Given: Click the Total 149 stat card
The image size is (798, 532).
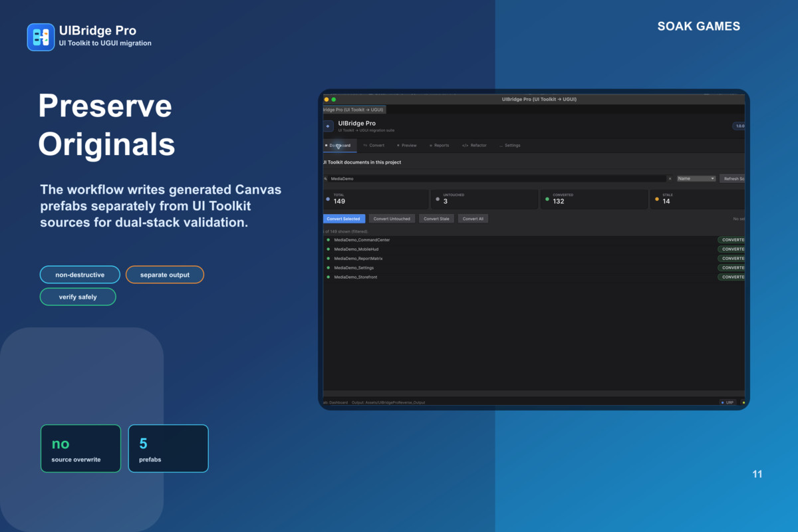Looking at the screenshot, I should [x=376, y=199].
